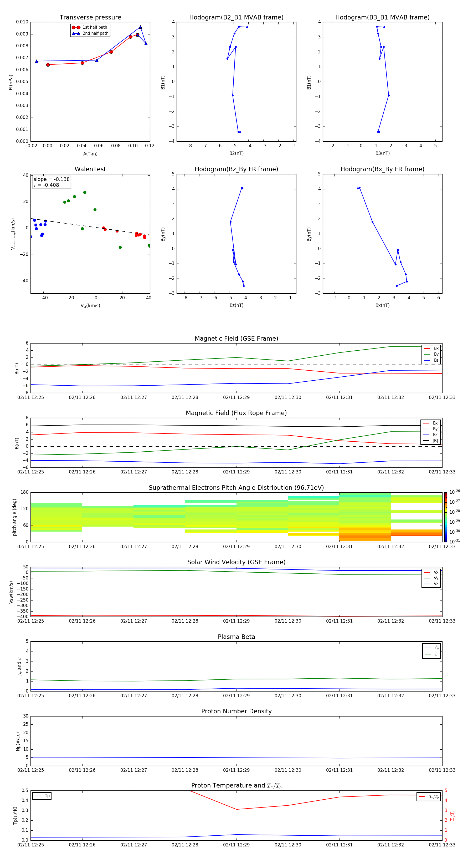The width and height of the screenshot is (473, 868).
Task: Click the 'Solar Wind Velocity (GSE Frame)' title
Action: (x=236, y=562)
